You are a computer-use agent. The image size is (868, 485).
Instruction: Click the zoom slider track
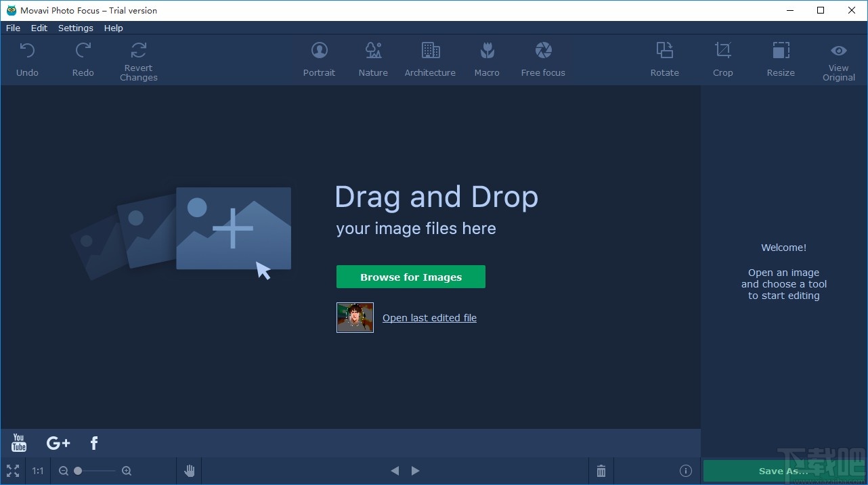98,471
